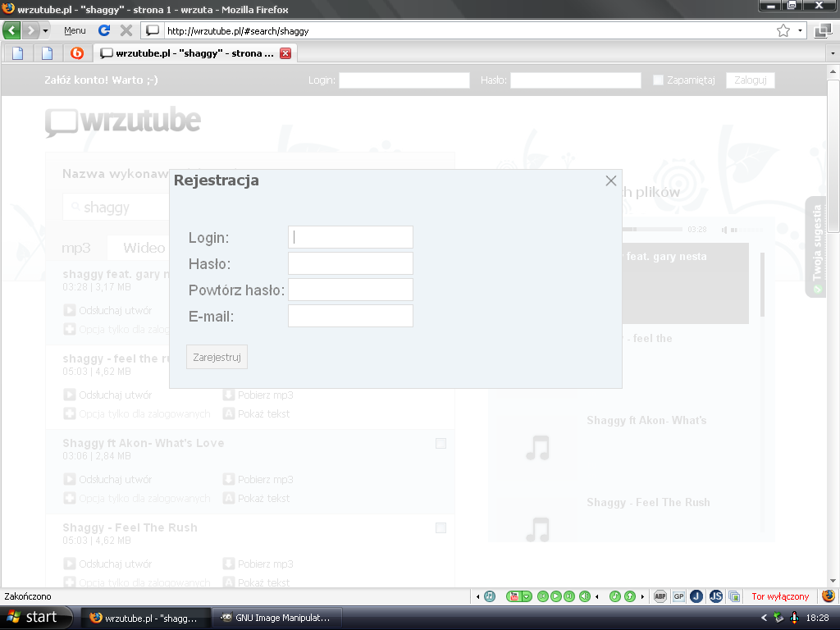Open the second blank page tab

point(47,53)
